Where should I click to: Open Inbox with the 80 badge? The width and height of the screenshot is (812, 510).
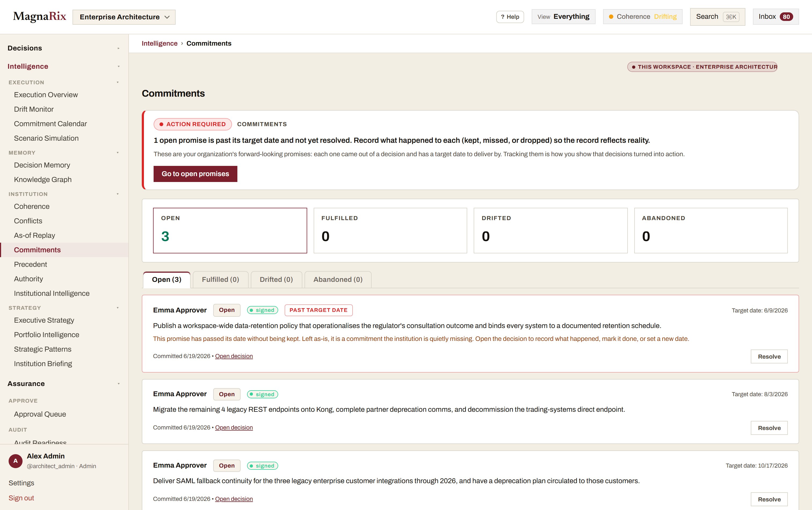click(775, 17)
